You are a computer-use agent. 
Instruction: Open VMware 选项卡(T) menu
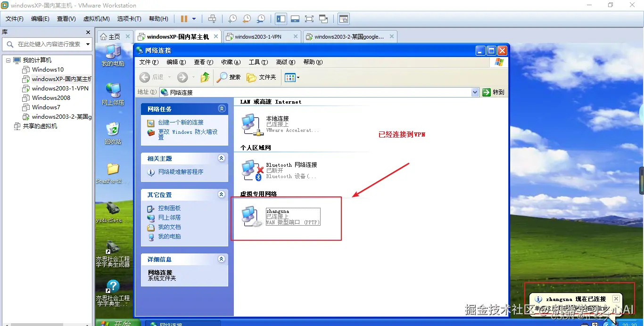[129, 19]
